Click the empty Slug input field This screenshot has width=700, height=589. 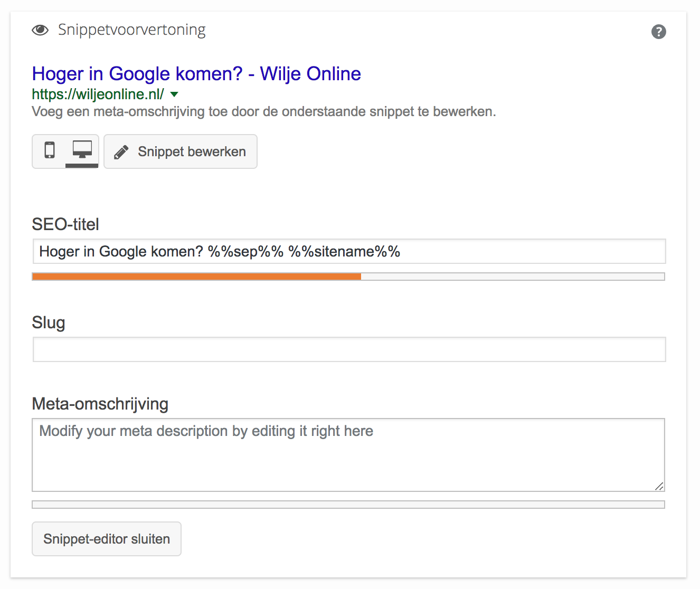click(x=349, y=349)
